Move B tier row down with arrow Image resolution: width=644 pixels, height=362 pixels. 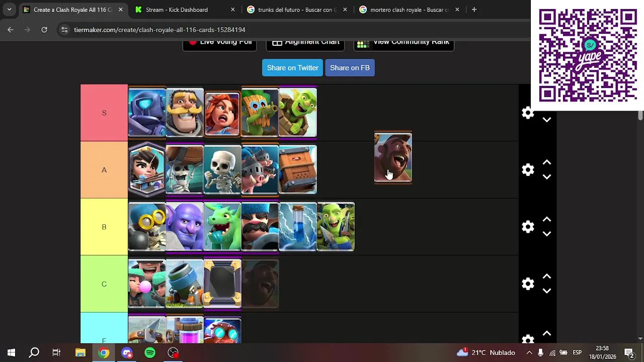point(547,234)
